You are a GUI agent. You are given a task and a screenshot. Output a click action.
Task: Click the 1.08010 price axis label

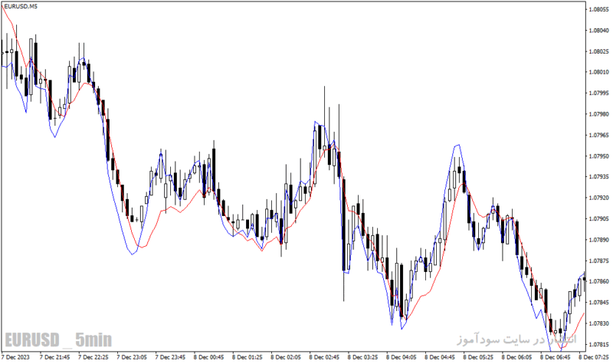click(599, 72)
